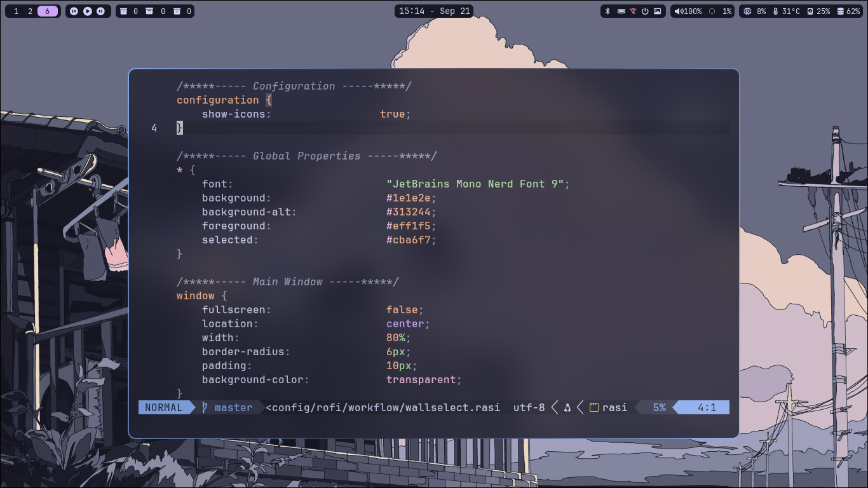
Task: Click the thermometer temperature icon
Action: click(776, 11)
